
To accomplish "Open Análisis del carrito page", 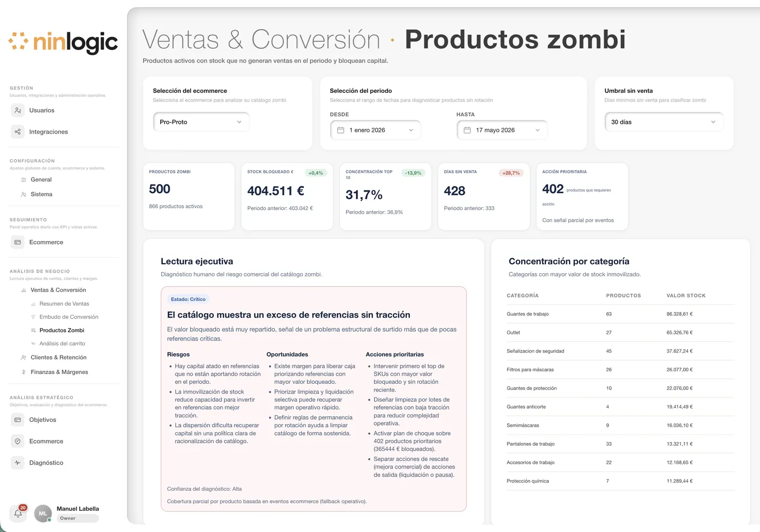I will pos(62,344).
